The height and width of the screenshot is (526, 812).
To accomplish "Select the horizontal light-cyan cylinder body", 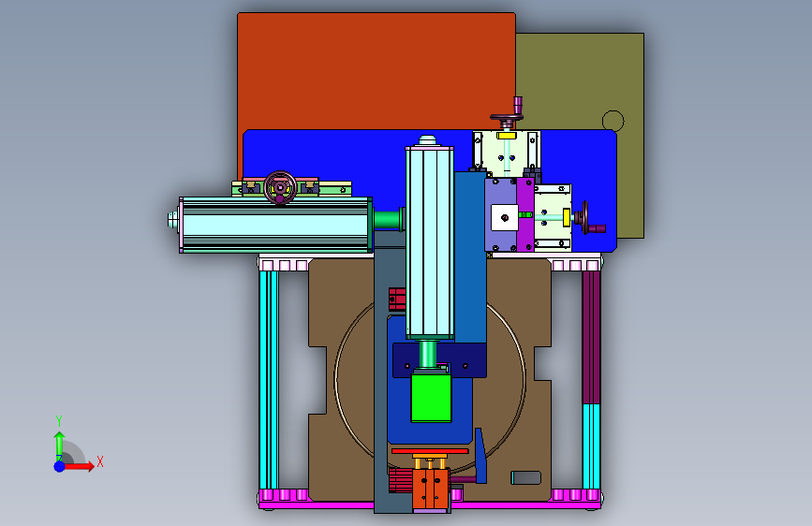I will click(275, 226).
